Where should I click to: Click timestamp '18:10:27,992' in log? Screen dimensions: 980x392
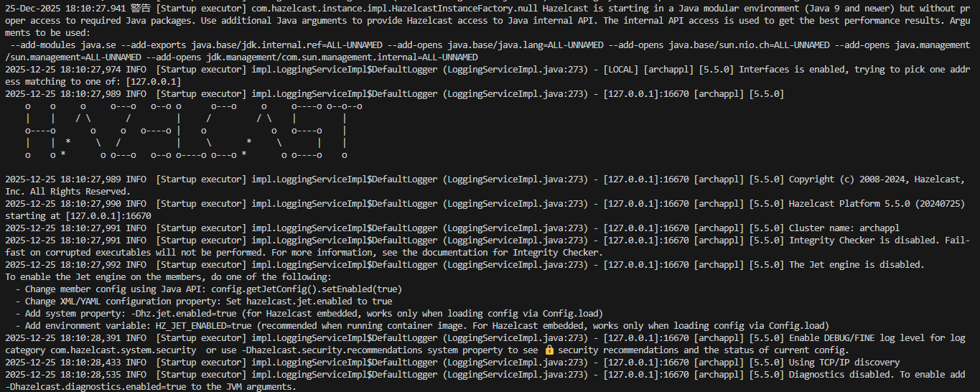click(x=90, y=265)
